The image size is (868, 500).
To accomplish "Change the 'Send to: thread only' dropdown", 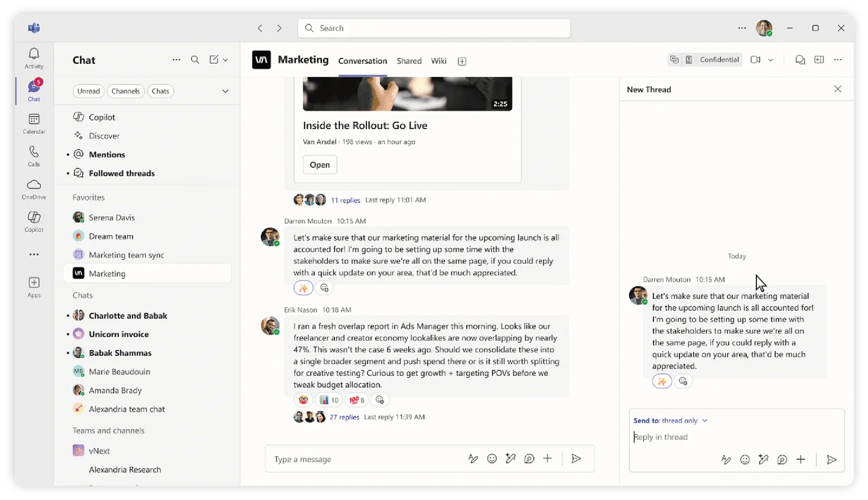I will coord(670,421).
